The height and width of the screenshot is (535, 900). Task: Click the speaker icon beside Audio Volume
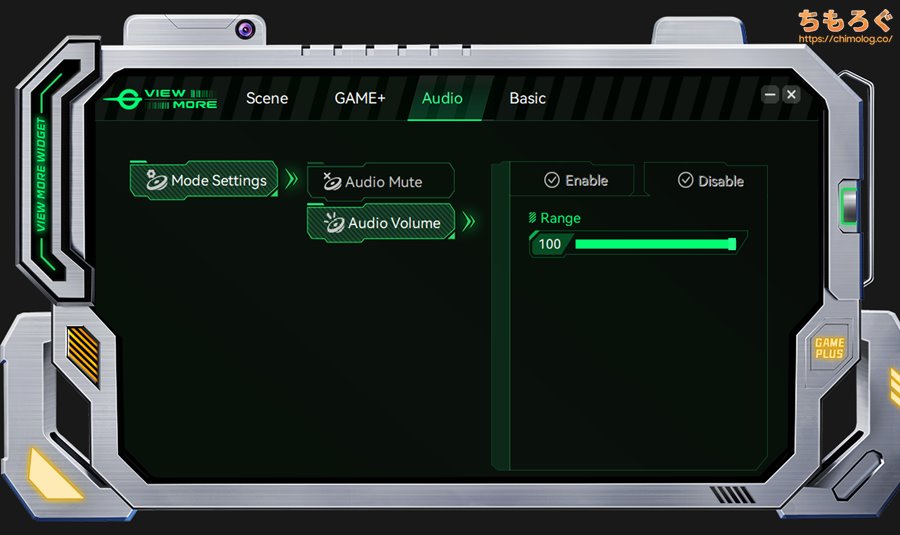coord(333,223)
